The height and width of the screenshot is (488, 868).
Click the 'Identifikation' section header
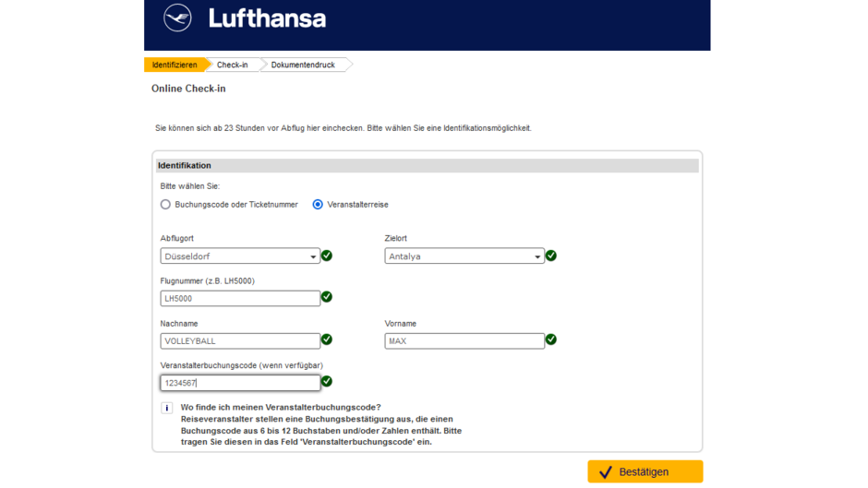click(x=428, y=165)
